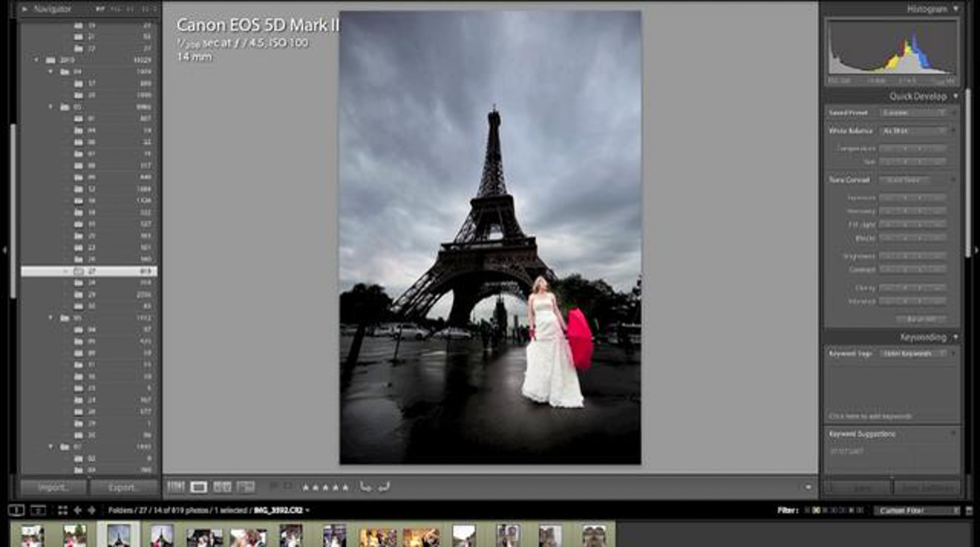Go back using filmstrip left arrow

pos(78,510)
